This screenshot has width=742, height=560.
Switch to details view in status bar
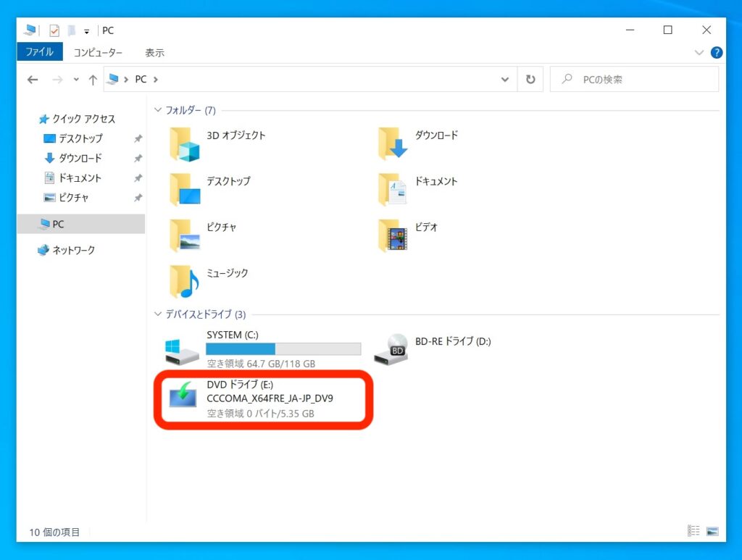pyautogui.click(x=693, y=531)
